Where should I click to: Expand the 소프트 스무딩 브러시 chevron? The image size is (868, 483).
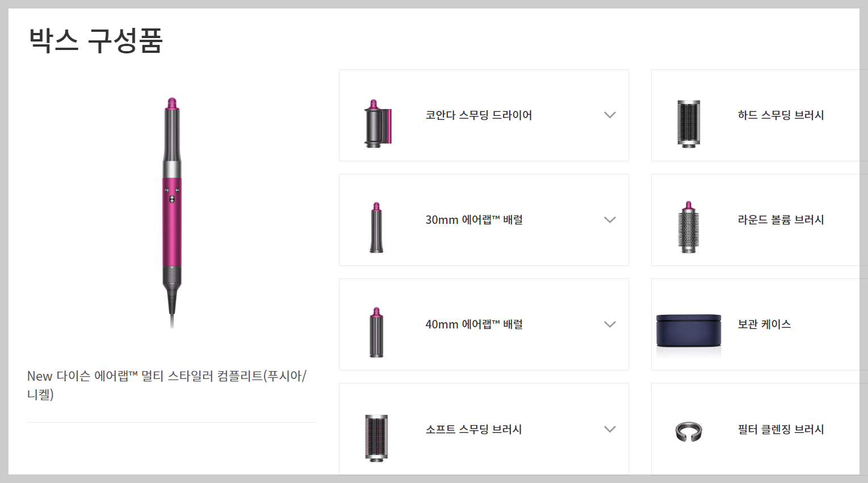(610, 429)
